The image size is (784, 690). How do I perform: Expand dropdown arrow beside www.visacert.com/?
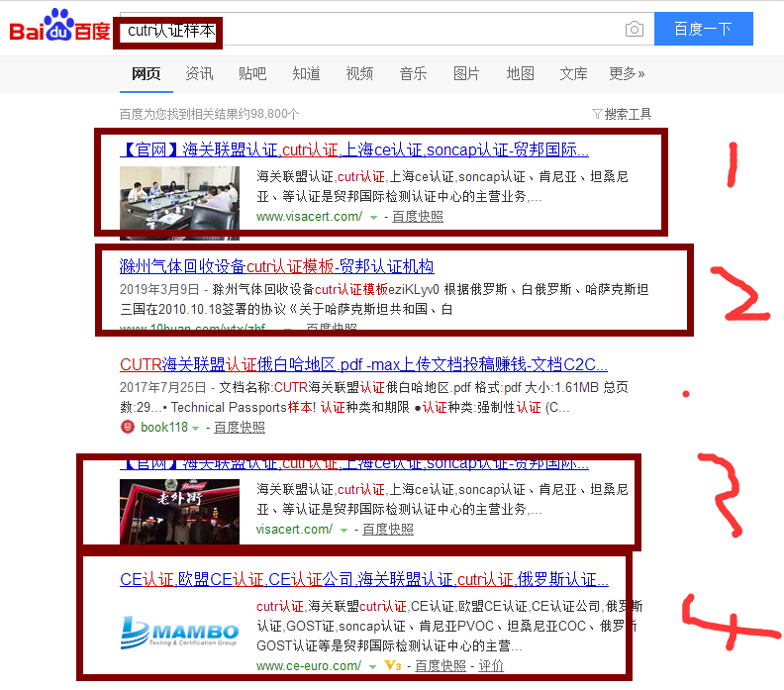coord(373,218)
